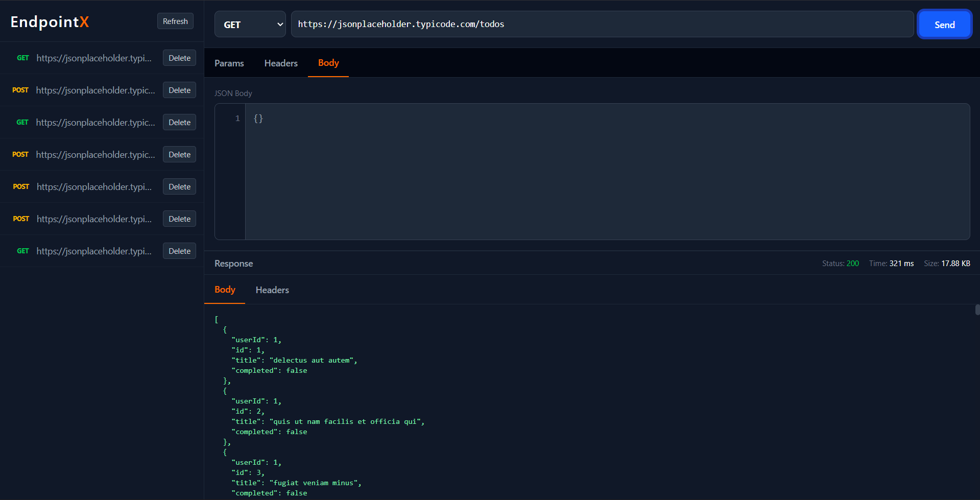Click the POST badge on second history item

[20, 90]
